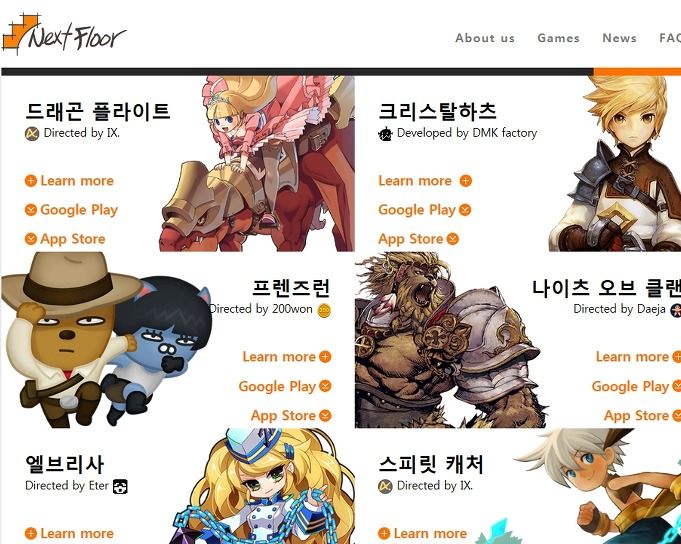
Task: Click the plus icon beside 드래곤 플라이트 Learn more
Action: [31, 181]
